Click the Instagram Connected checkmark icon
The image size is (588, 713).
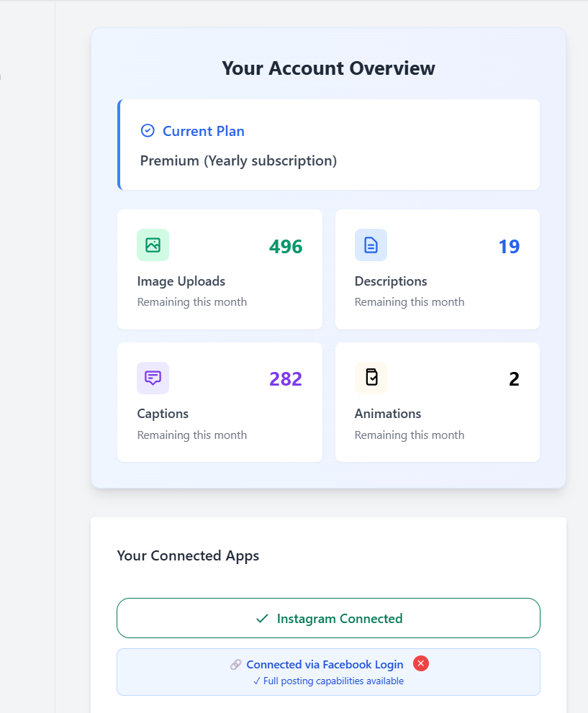pyautogui.click(x=262, y=618)
